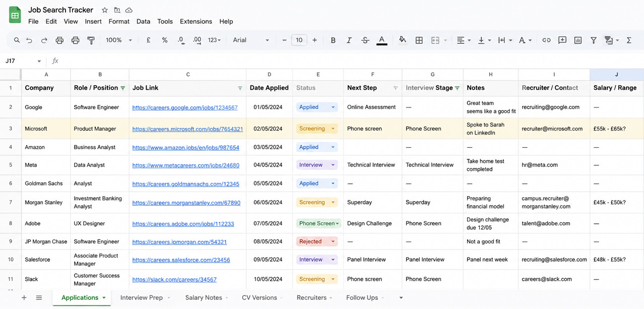Open text rotation dropdown

tap(525, 40)
